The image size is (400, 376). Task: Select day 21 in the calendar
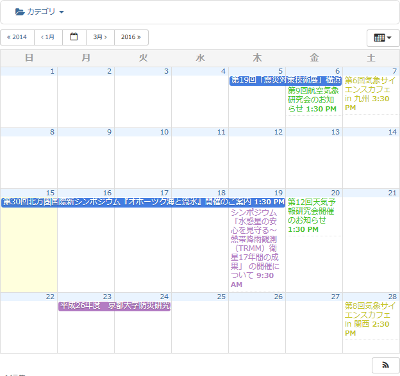pos(392,193)
